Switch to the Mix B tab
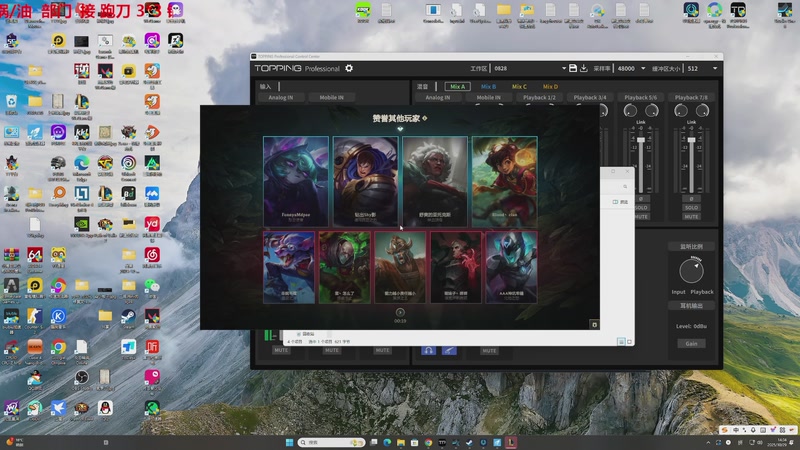This screenshot has height=450, width=800. 488,86
